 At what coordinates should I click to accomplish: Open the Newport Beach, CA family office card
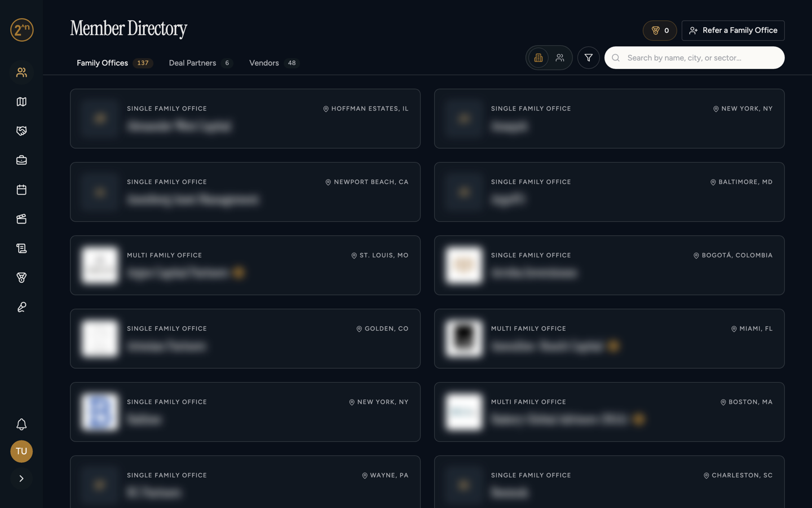point(245,192)
